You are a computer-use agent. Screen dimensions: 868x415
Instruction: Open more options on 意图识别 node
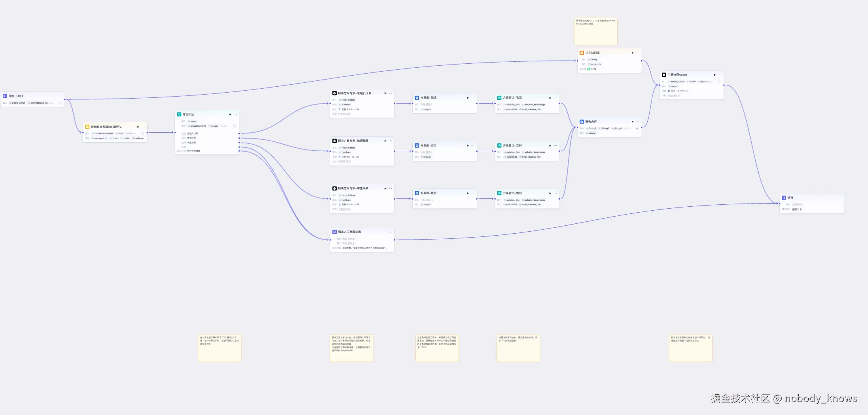pos(235,114)
